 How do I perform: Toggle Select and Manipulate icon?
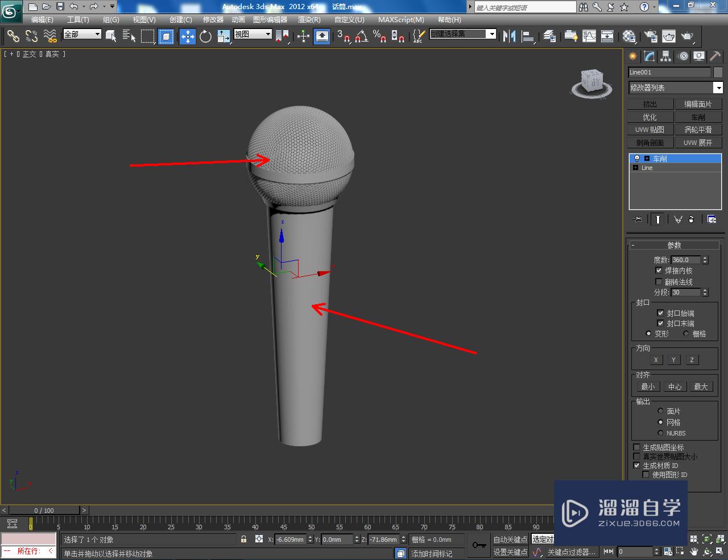pyautogui.click(x=304, y=36)
